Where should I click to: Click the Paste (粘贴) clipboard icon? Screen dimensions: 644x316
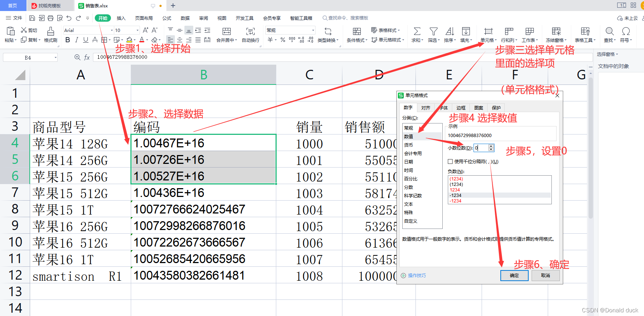click(11, 31)
